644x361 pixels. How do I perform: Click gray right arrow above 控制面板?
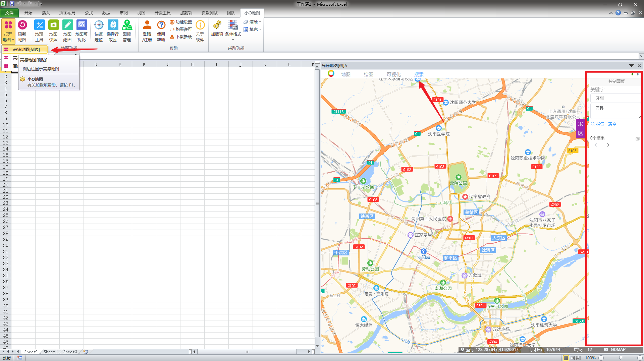point(638,74)
